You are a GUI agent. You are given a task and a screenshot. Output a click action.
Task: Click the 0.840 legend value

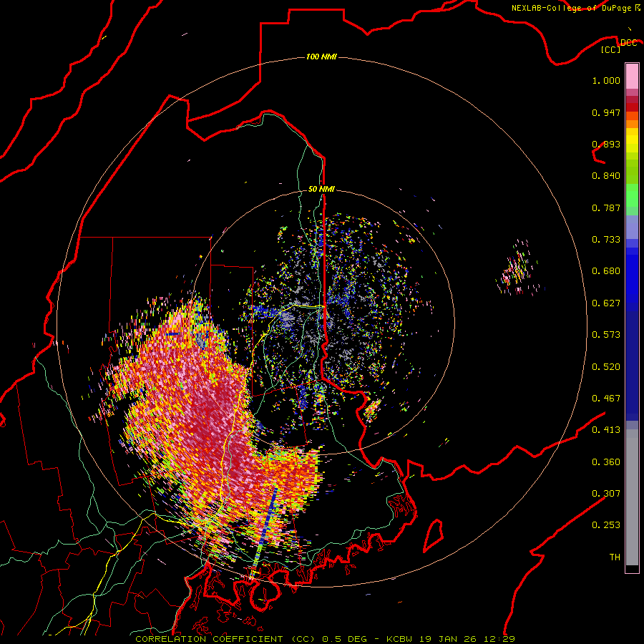(606, 176)
